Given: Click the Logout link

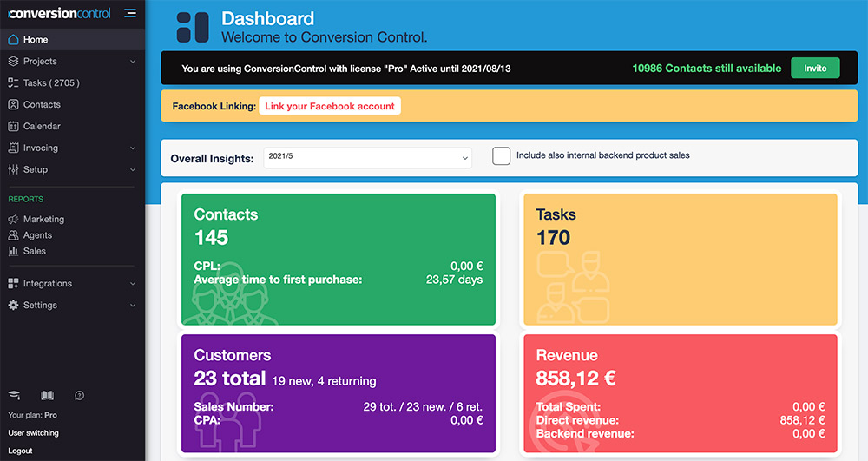Looking at the screenshot, I should coord(21,451).
